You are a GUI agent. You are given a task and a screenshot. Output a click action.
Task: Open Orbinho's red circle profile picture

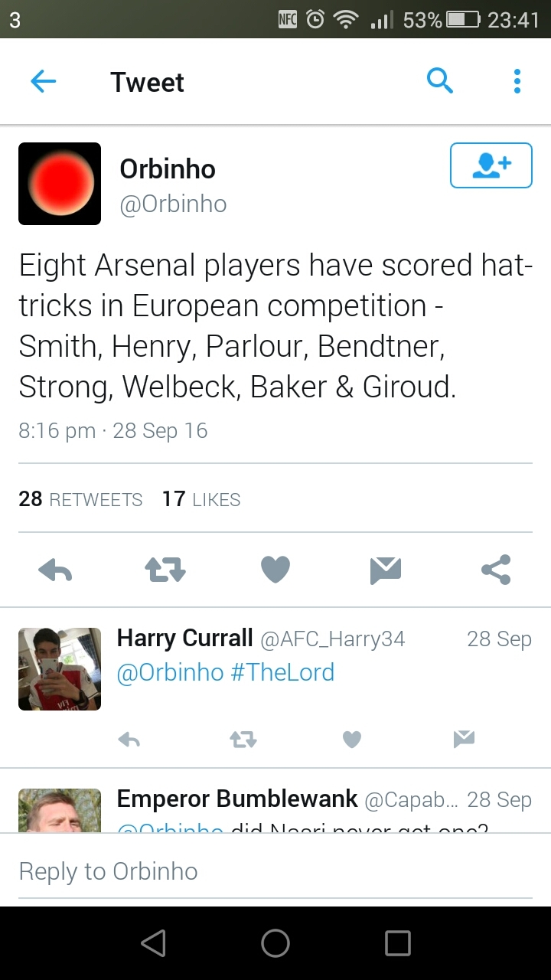coord(60,184)
